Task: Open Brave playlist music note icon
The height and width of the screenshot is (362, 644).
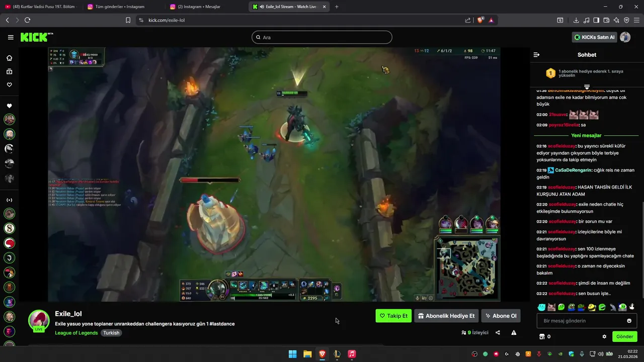Action: click(586, 20)
